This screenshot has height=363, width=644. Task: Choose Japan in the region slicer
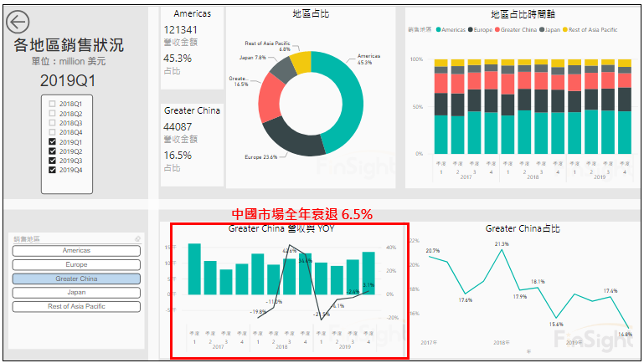pos(76,293)
